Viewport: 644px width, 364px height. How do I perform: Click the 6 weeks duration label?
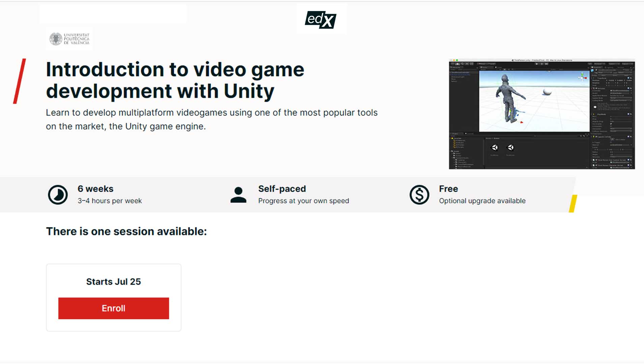(x=95, y=189)
